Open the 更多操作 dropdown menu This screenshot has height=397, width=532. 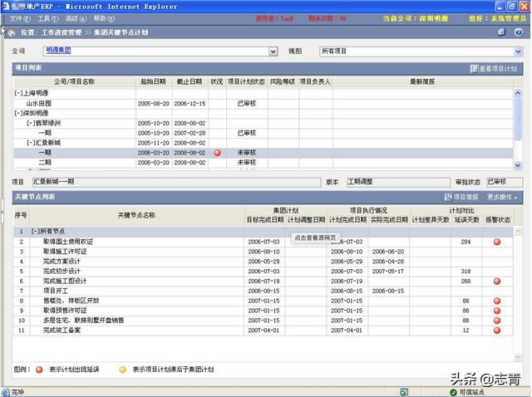(502, 197)
